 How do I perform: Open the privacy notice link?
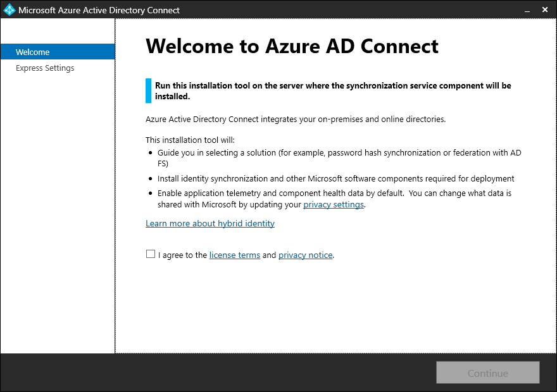[305, 255]
